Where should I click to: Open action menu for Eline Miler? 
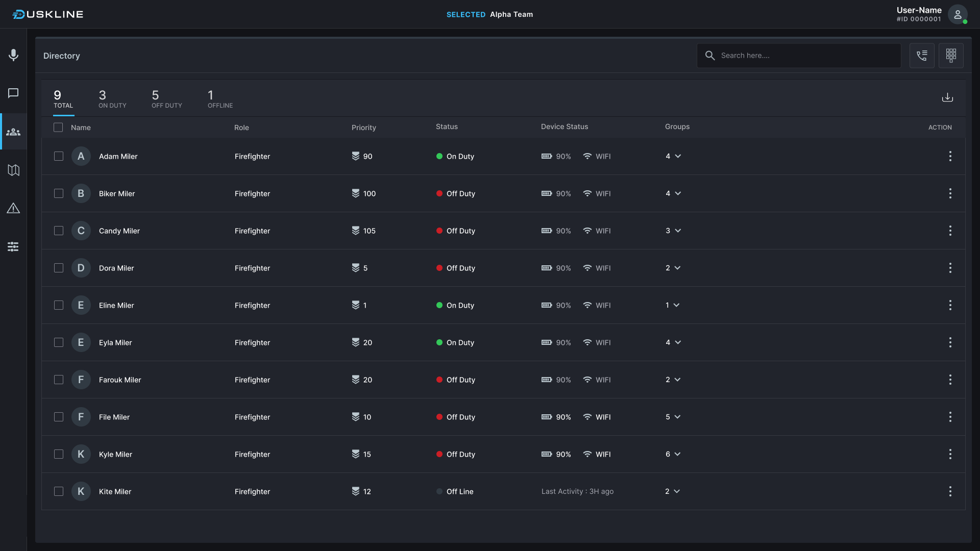coord(950,305)
